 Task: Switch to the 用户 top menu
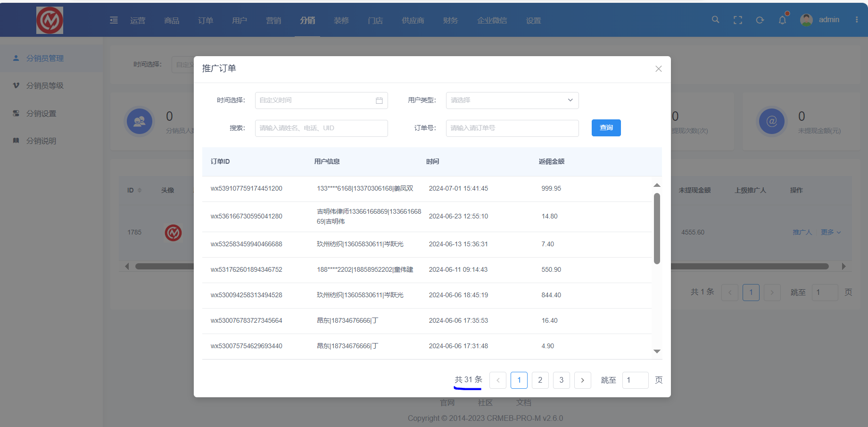pos(240,20)
